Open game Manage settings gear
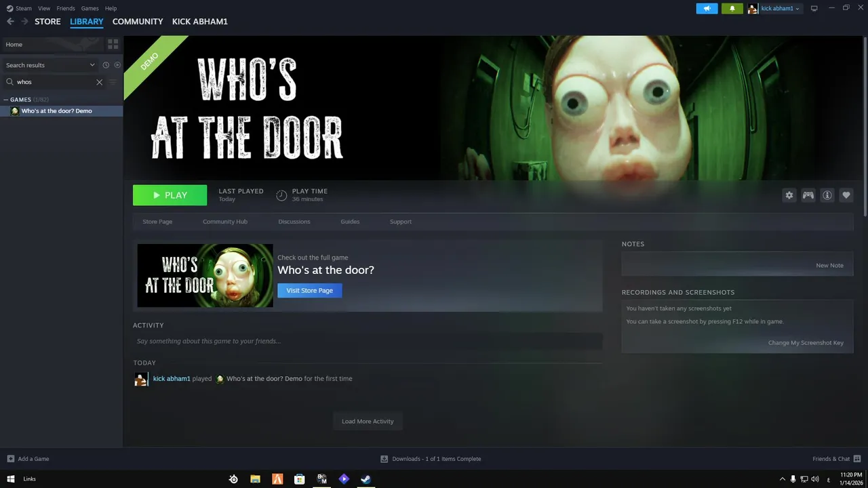The width and height of the screenshot is (868, 488). pyautogui.click(x=789, y=195)
